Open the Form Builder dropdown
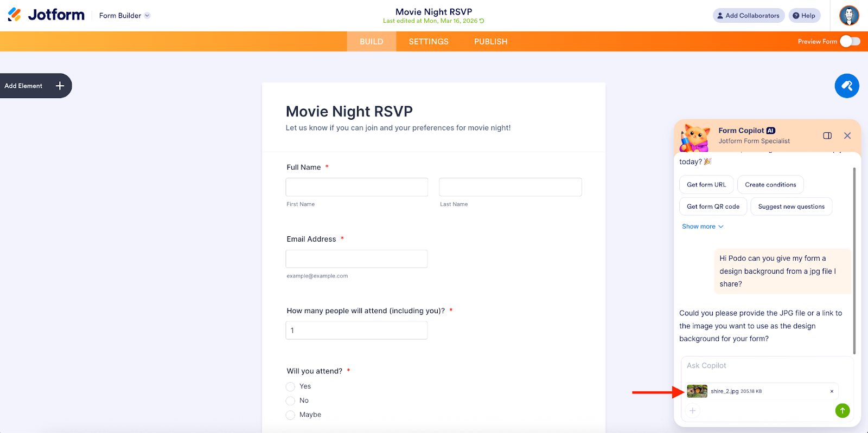Screen dimensions: 868x433 point(124,16)
